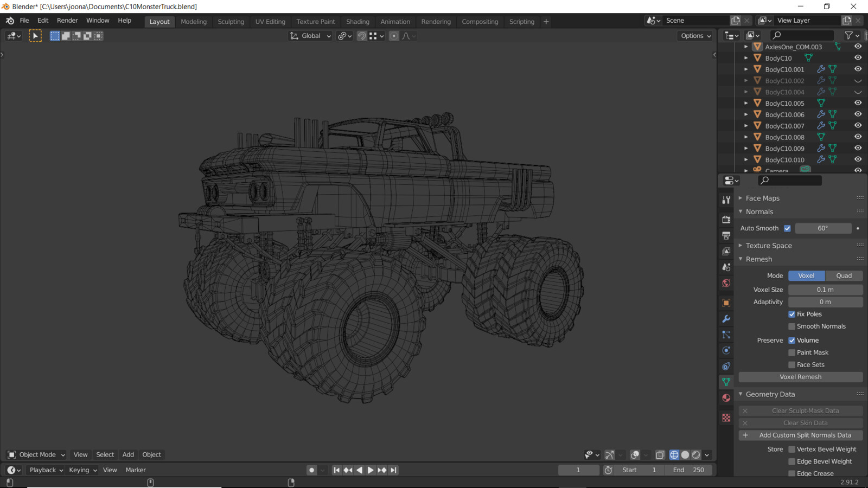Toggle snapping magnet icon
Screen dimensions: 868x488
click(361, 36)
